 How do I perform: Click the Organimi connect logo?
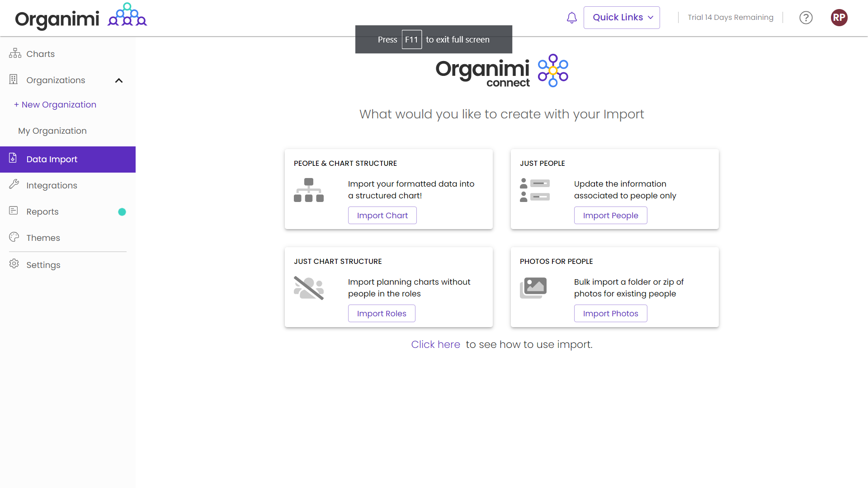pyautogui.click(x=502, y=71)
